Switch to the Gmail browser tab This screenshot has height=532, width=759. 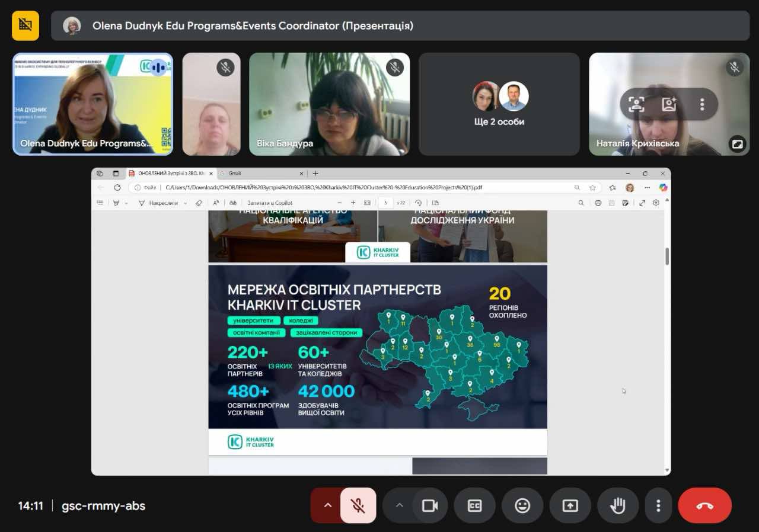(261, 174)
